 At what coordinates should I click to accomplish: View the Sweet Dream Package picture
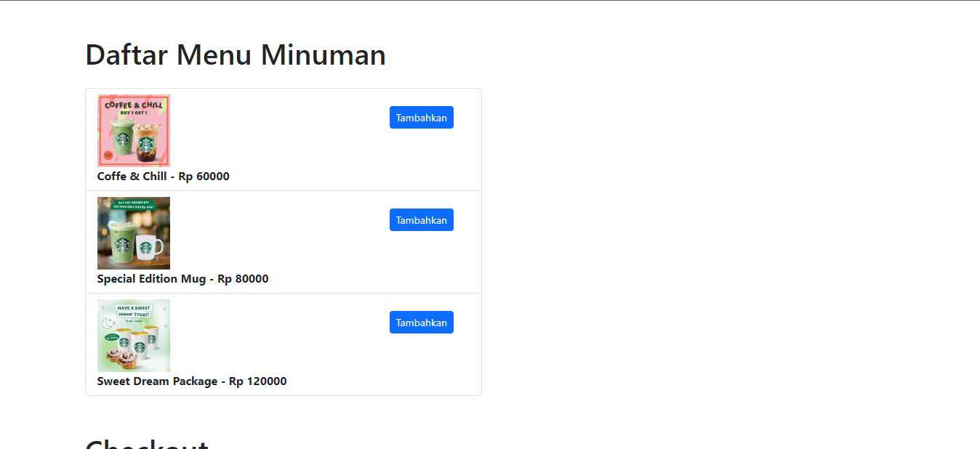pyautogui.click(x=134, y=336)
